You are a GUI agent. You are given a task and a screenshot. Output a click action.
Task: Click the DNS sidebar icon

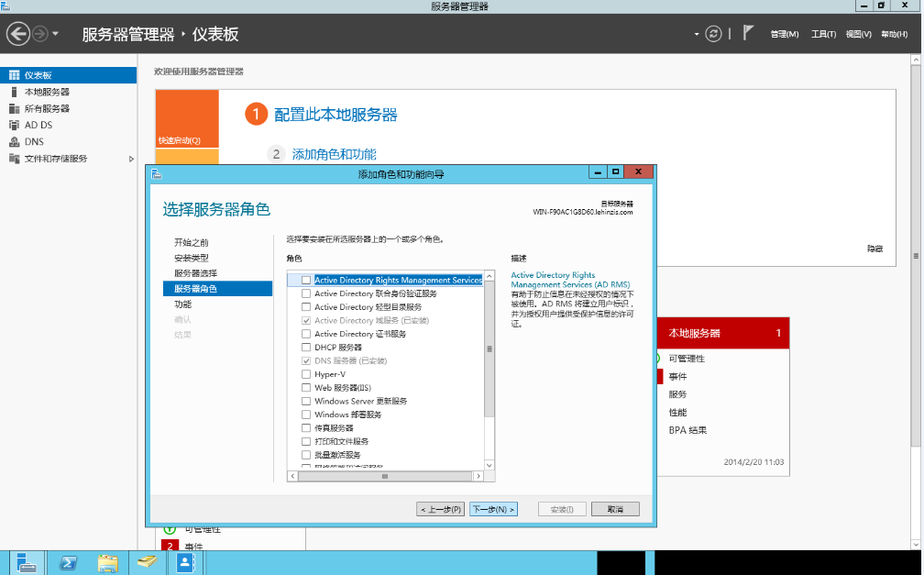[x=14, y=141]
